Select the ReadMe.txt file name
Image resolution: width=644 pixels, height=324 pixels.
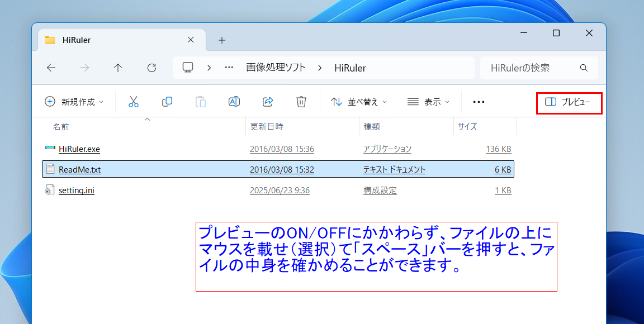pos(80,170)
